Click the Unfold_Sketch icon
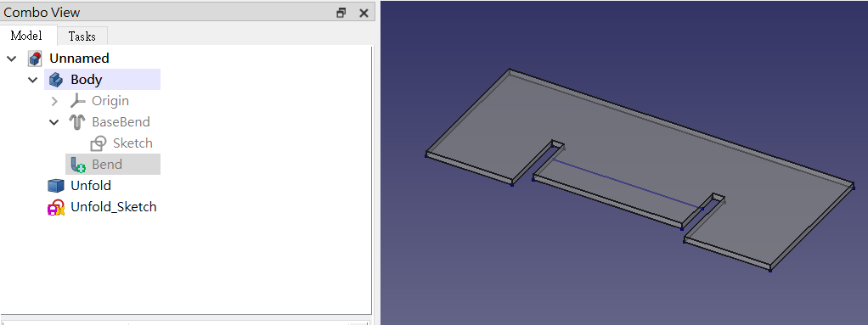868x325 pixels. [56, 207]
